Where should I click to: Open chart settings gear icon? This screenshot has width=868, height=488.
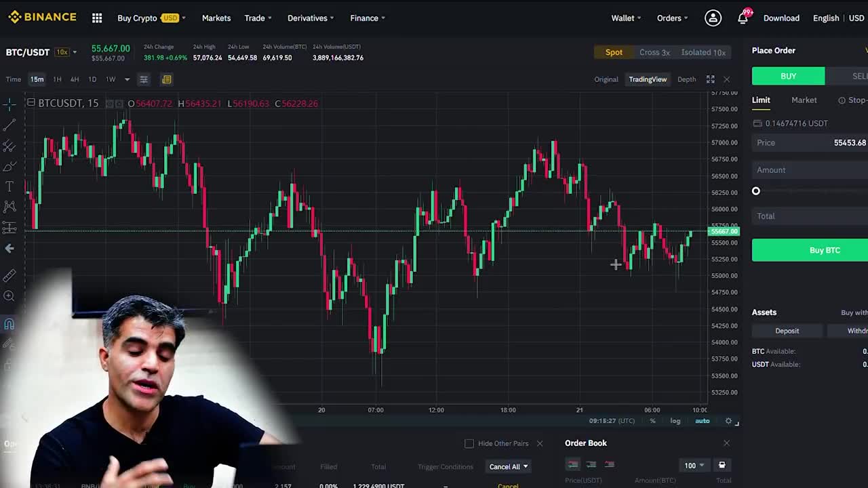point(728,421)
